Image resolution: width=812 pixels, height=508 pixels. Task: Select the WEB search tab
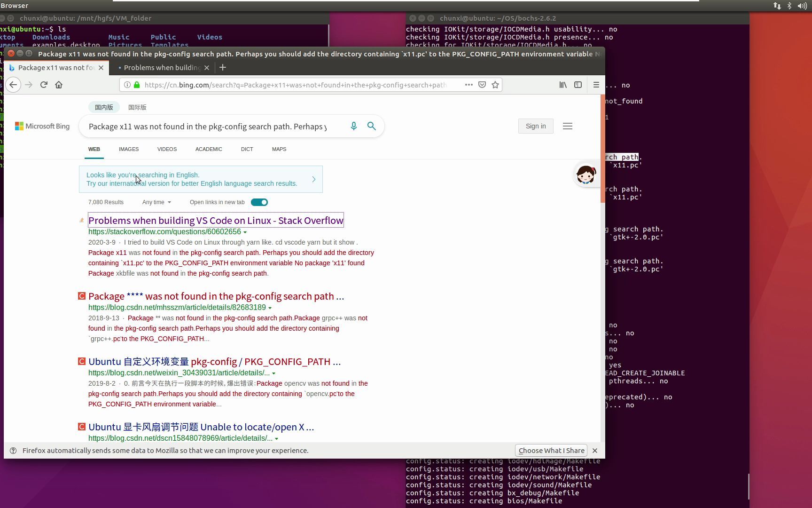point(94,149)
